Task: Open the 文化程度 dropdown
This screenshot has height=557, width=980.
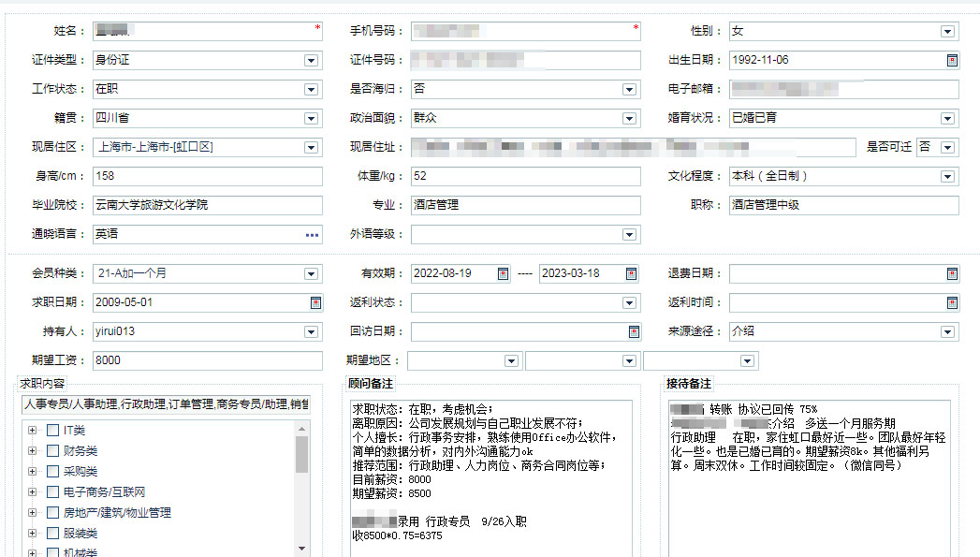Action: [947, 176]
